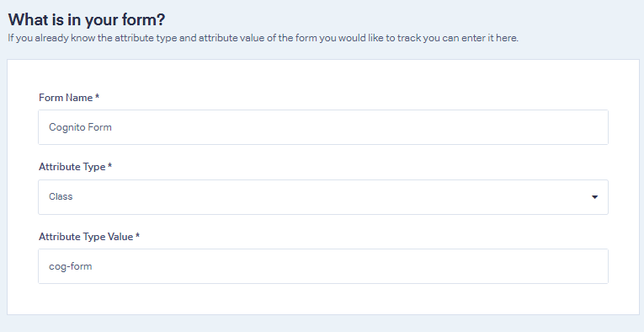Viewport: 644px width, 332px height.
Task: Click the 'What is in your form?' heading
Action: (x=86, y=19)
